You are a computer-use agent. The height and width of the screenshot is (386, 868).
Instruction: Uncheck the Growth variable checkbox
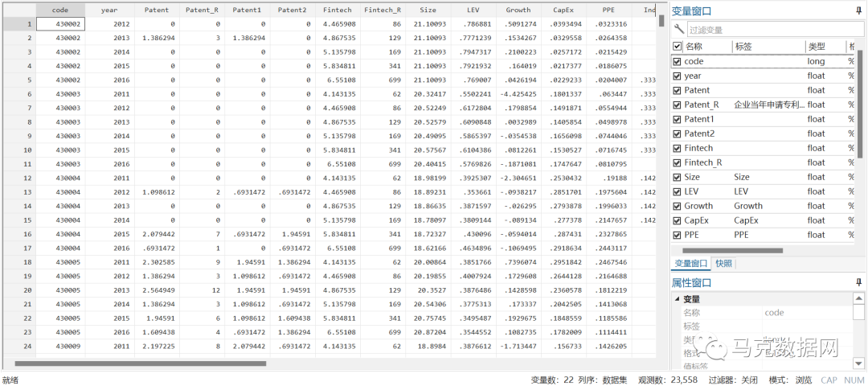[x=677, y=206]
